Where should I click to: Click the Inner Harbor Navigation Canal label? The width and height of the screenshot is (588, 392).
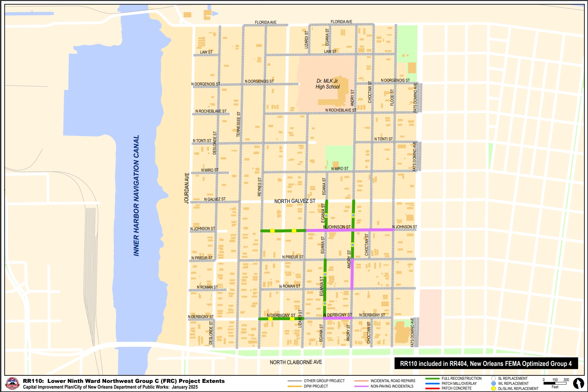pos(136,196)
